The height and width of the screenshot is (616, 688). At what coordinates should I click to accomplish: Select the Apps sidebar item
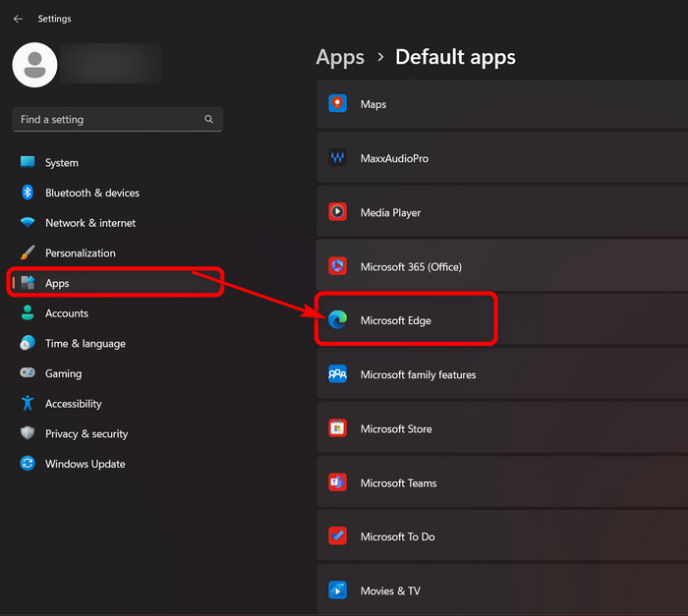click(x=116, y=283)
